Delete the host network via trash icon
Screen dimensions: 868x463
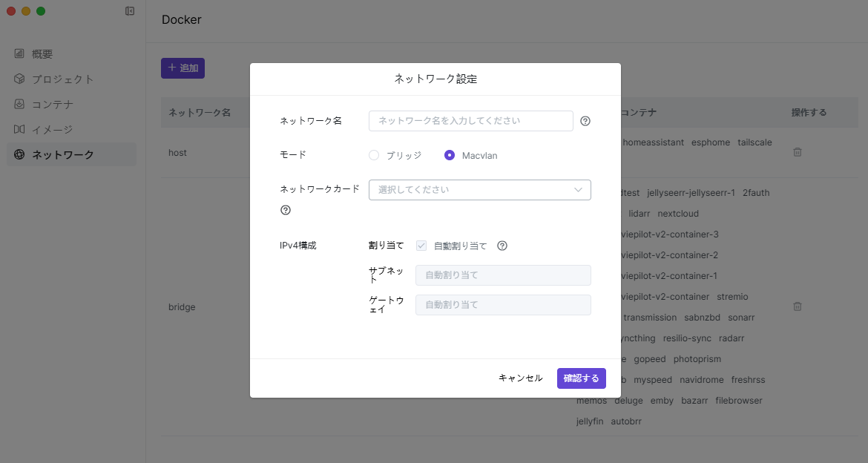(798, 152)
